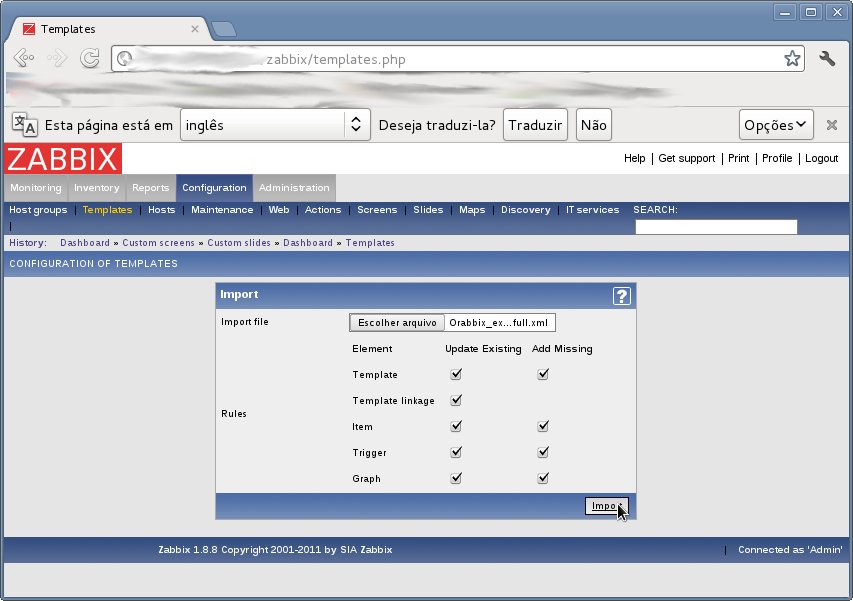Viewport: 853px width, 601px height.
Task: Open the Monitoring menu tab
Action: point(36,188)
